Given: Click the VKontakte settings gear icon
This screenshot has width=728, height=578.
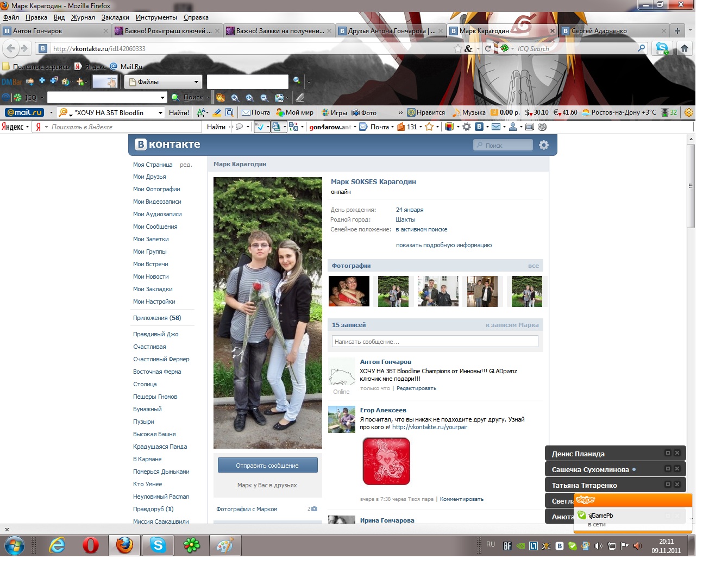Looking at the screenshot, I should coord(543,145).
